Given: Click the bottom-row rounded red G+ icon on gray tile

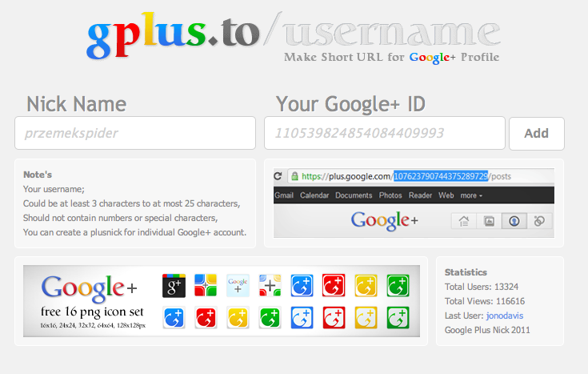Looking at the screenshot, I should (206, 318).
